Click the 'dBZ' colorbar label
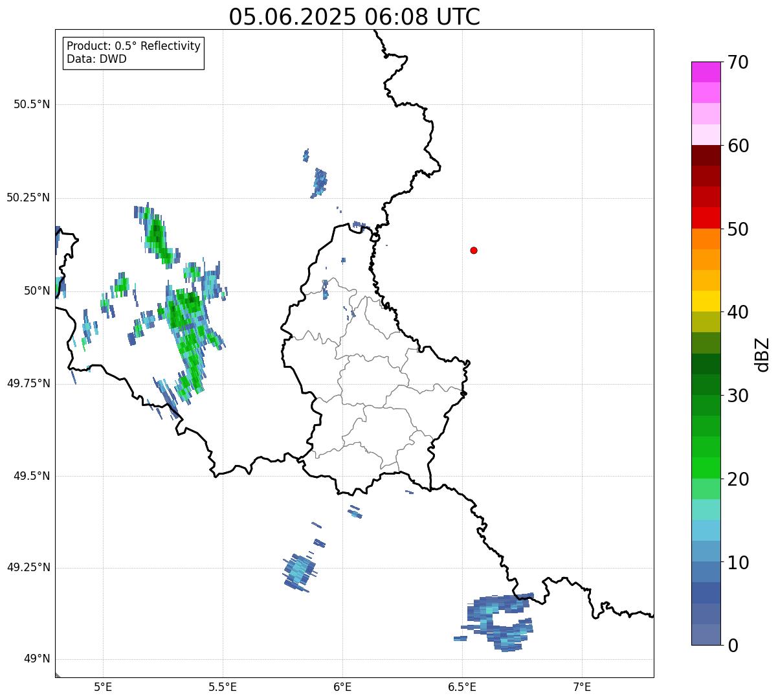Image resolution: width=778 pixels, height=700 pixels. 762,354
